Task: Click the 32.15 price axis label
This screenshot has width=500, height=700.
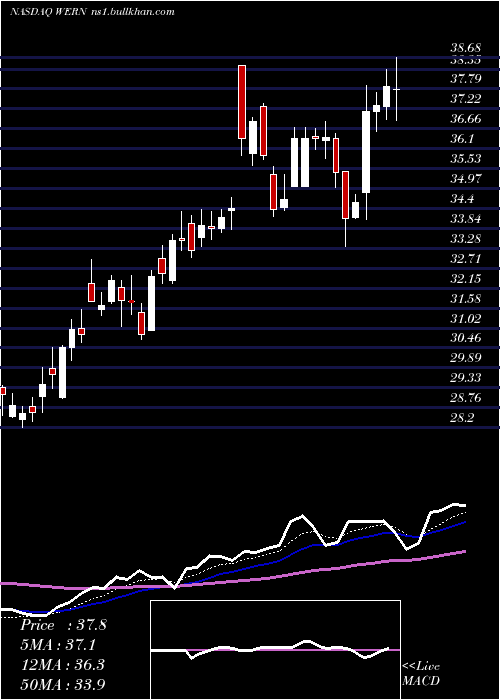Action: coord(466,279)
